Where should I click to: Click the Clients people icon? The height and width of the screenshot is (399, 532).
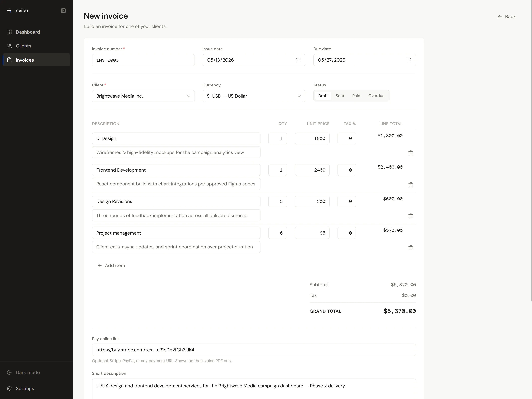[x=9, y=46]
